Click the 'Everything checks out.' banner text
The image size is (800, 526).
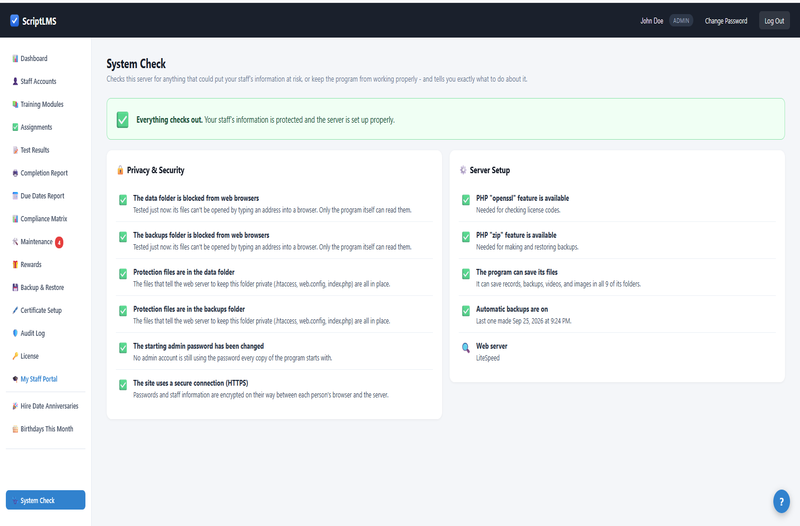coord(169,120)
